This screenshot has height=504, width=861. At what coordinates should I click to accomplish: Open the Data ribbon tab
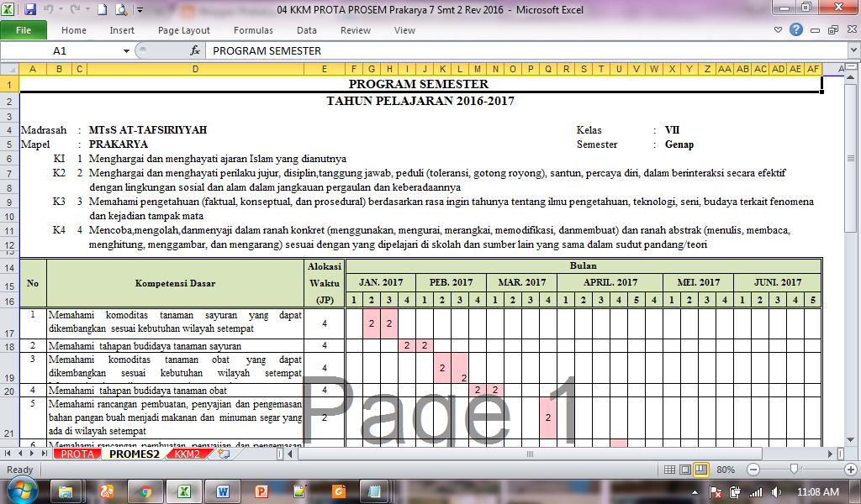[x=306, y=30]
